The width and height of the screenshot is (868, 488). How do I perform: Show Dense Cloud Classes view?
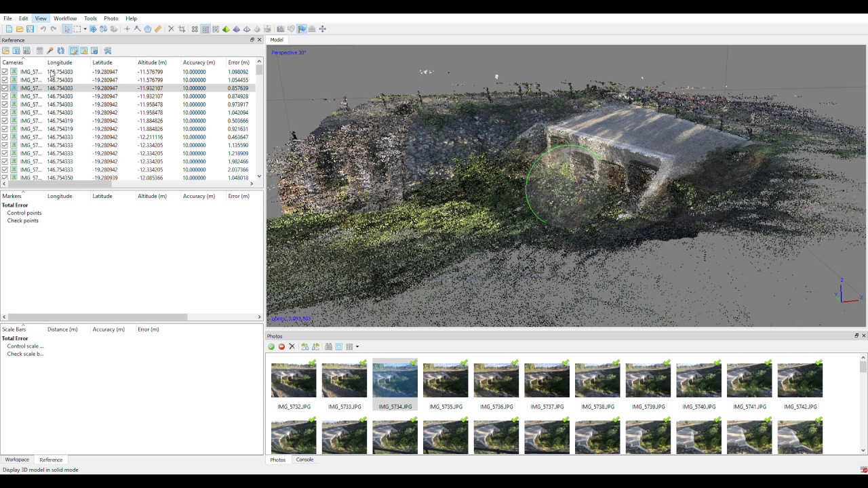(x=216, y=29)
